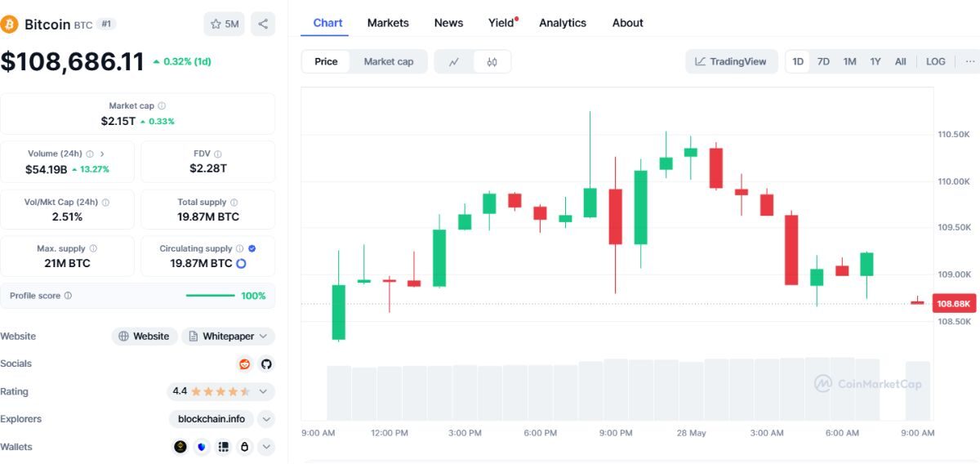Open Bitcoin Reddit social icon
Screen dimensions: 980x464
click(x=244, y=364)
